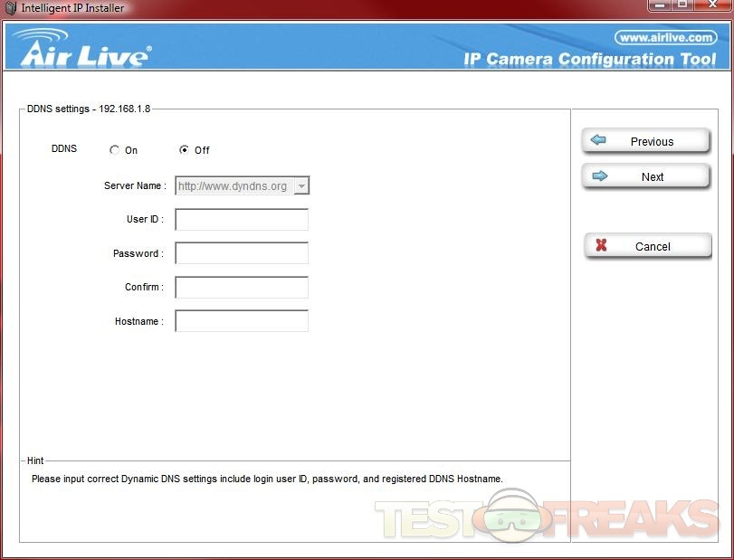Select the Confirm password field
Image resolution: width=734 pixels, height=560 pixels.
(242, 288)
